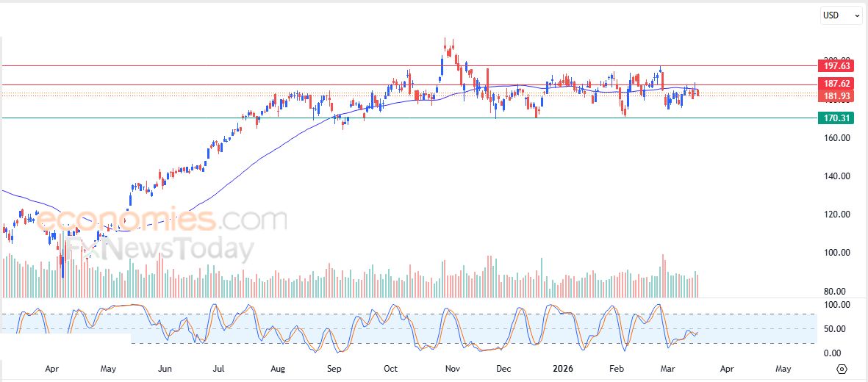Click the Nov label on the time axis
The height and width of the screenshot is (382, 868).
453,369
